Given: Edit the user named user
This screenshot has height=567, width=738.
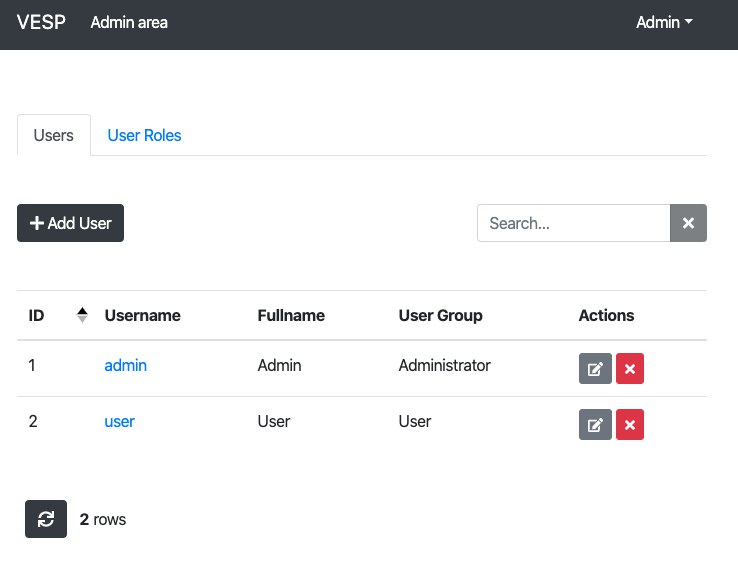Looking at the screenshot, I should (595, 424).
